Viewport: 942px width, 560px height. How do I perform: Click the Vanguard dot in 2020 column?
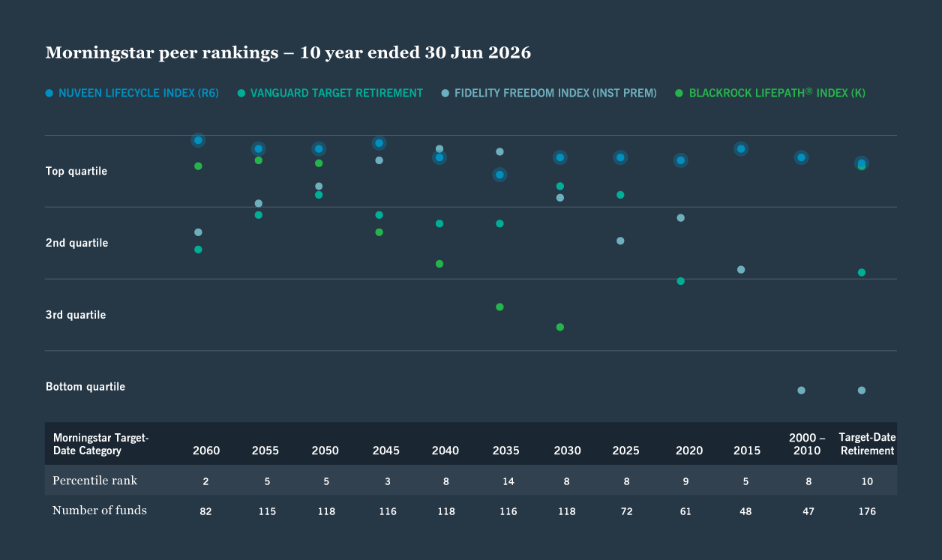click(x=681, y=281)
